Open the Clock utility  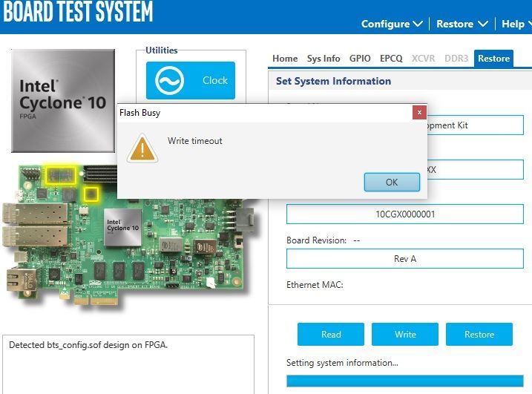pos(191,80)
